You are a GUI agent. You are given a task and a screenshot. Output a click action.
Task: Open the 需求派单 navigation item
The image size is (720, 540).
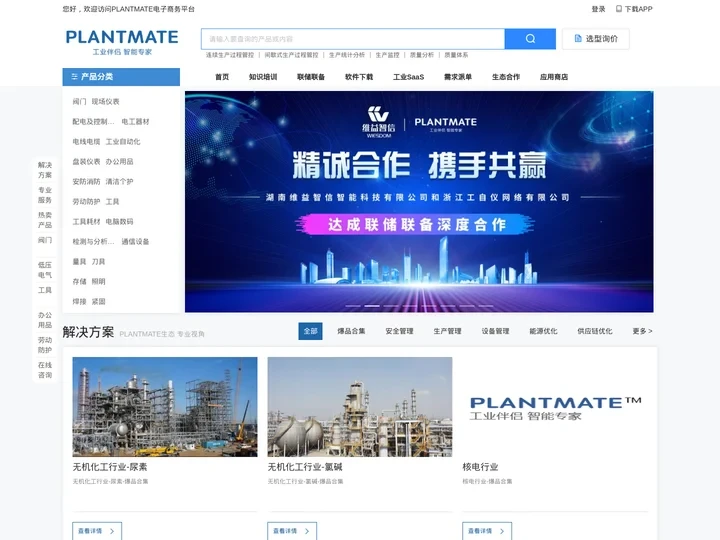pyautogui.click(x=457, y=77)
